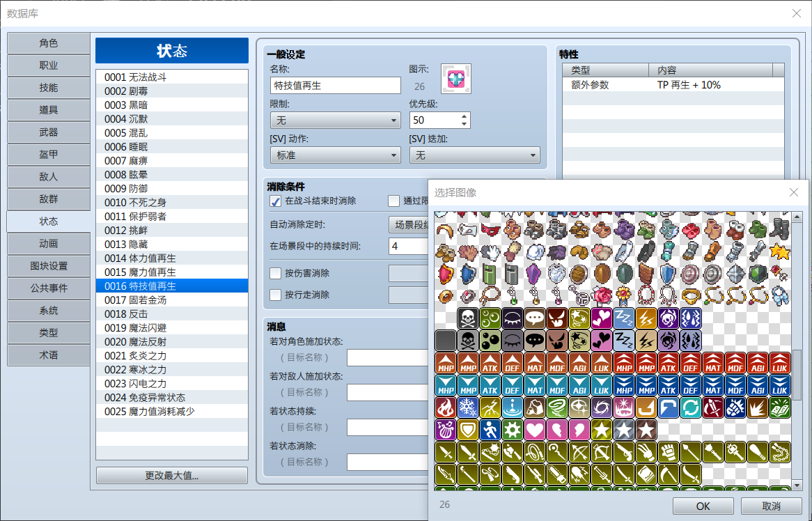Select the coiled whip weapon icon
The width and height of the screenshot is (812, 521).
tap(534, 452)
